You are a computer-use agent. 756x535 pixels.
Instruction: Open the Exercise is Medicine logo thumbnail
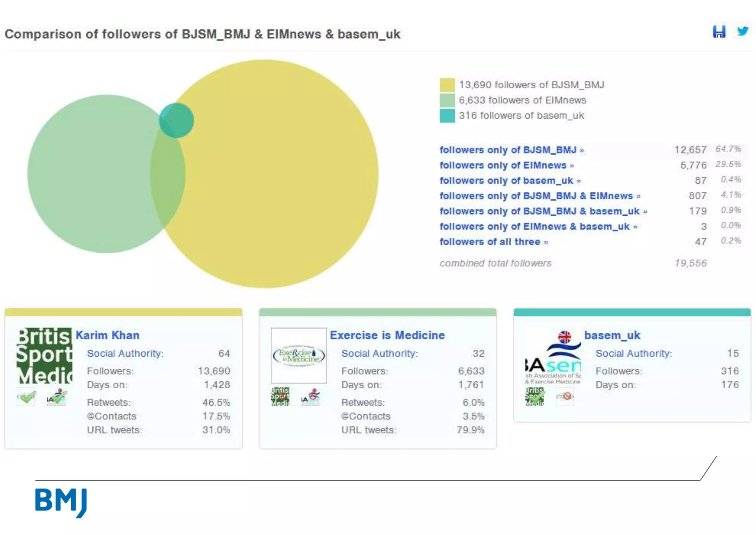coord(299,355)
